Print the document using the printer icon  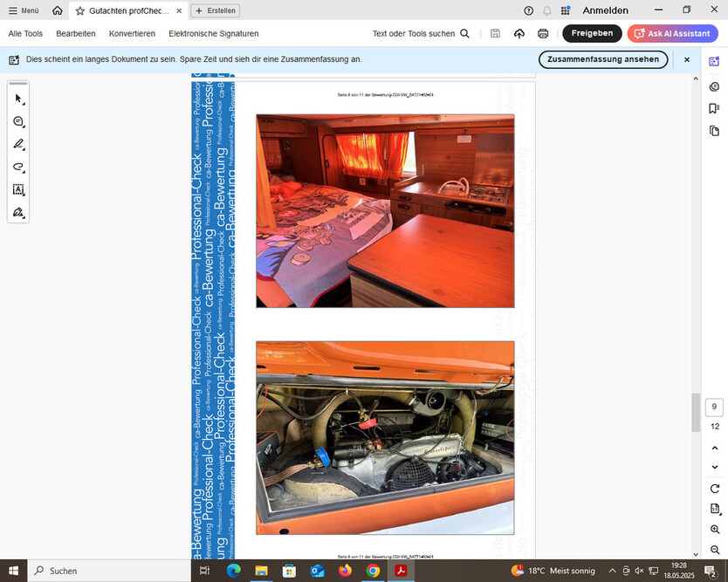point(543,33)
